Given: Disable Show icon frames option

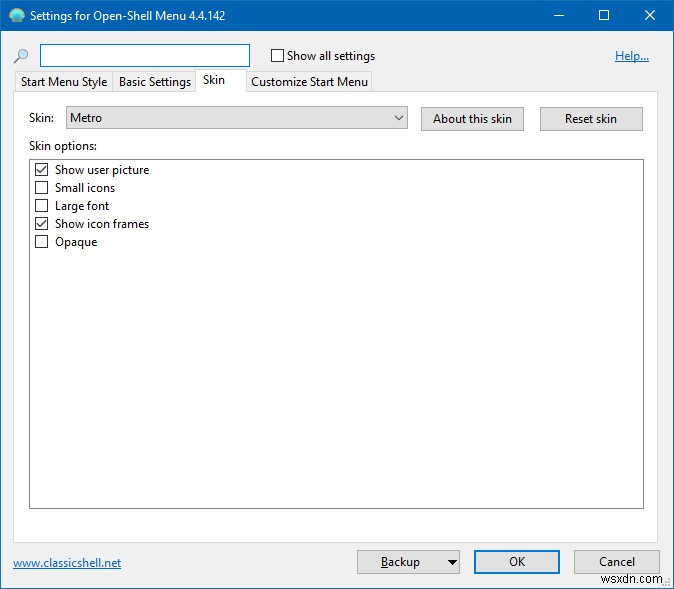Looking at the screenshot, I should (x=42, y=224).
